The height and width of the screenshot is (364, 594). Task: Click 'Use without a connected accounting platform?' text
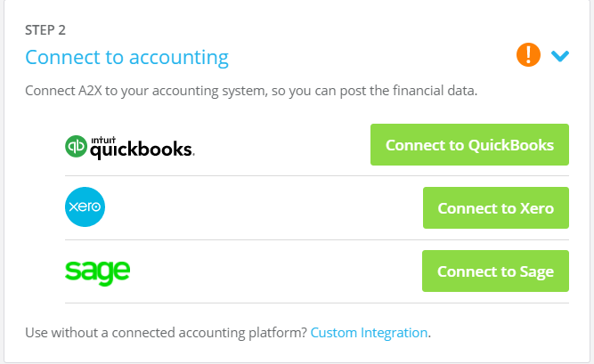[x=166, y=333]
